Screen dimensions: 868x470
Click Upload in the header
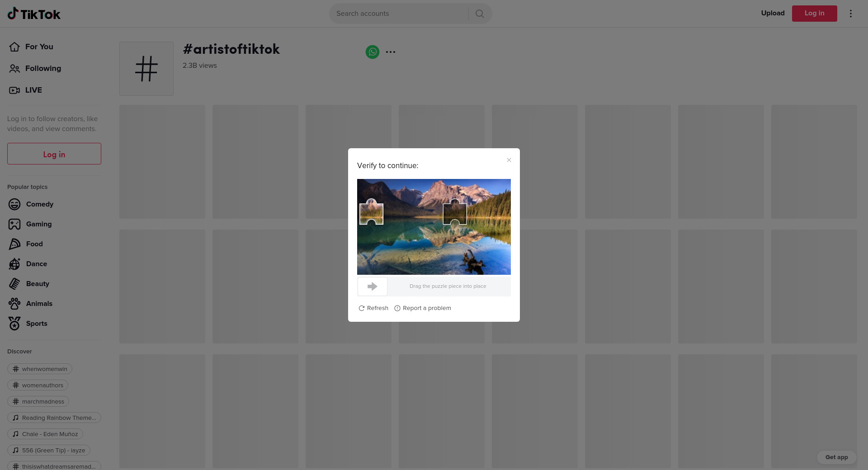click(773, 13)
